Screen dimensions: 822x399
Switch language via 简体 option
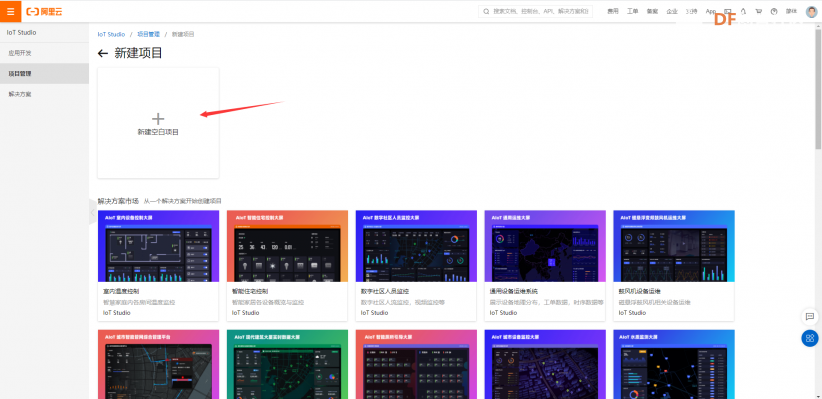pos(791,12)
